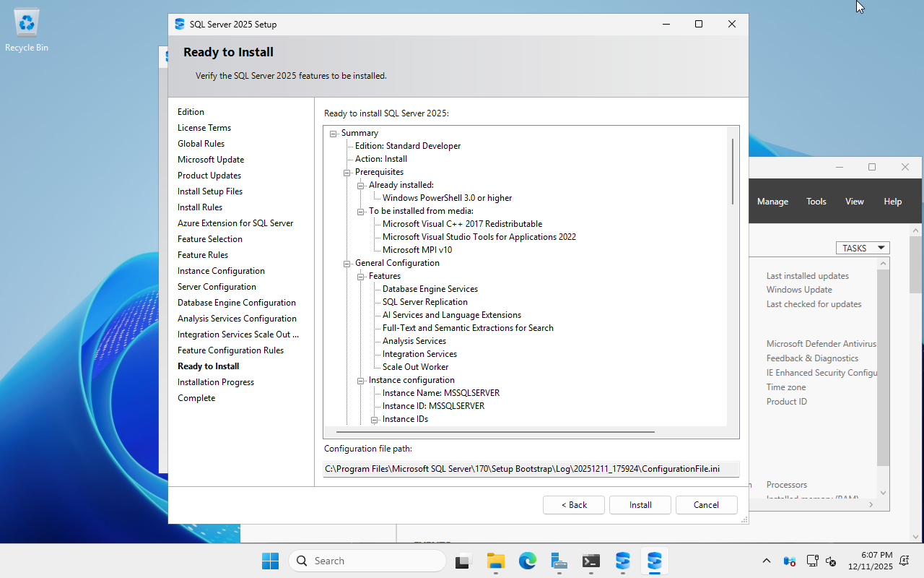Show hidden system tray icons
Image resolution: width=924 pixels, height=578 pixels.
(x=766, y=561)
